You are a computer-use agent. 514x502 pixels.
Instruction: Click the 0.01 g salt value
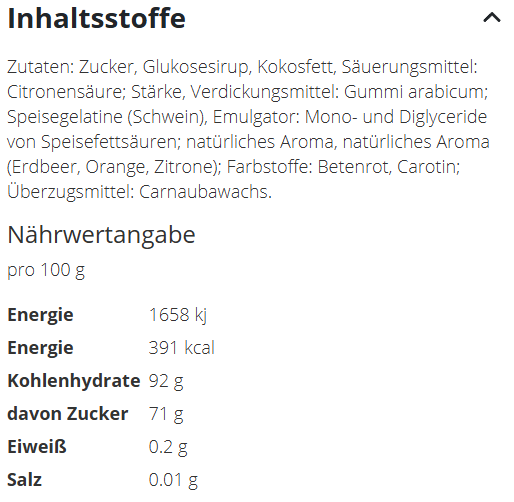[173, 480]
